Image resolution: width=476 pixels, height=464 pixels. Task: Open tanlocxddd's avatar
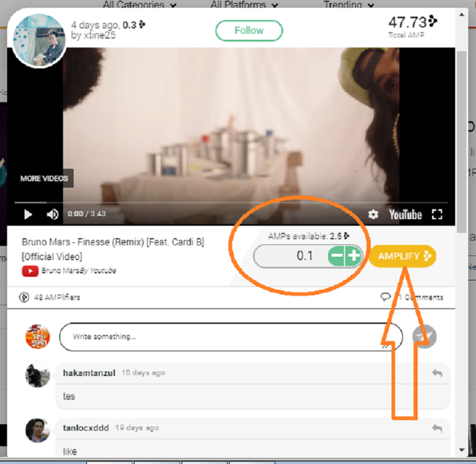pyautogui.click(x=38, y=431)
